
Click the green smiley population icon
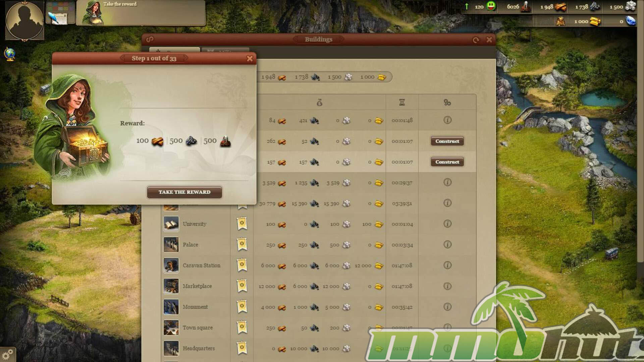[491, 6]
